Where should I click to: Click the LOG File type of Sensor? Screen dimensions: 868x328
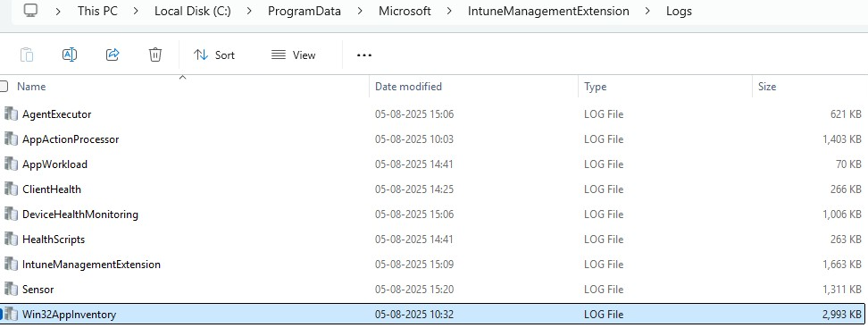(604, 290)
